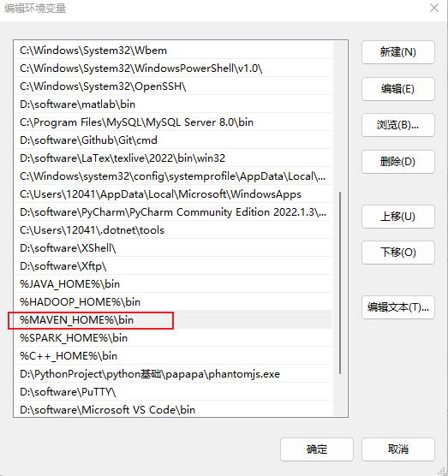Select the %MAVEN_HOME%\bin entry
Image resolution: width=448 pixels, height=476 pixels.
[x=173, y=320]
